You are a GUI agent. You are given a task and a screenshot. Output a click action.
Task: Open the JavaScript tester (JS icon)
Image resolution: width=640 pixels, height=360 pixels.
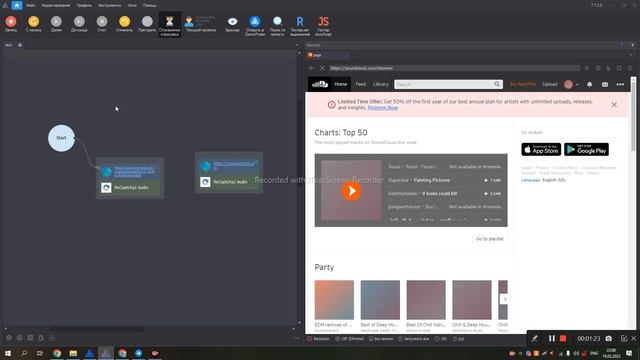pyautogui.click(x=323, y=25)
